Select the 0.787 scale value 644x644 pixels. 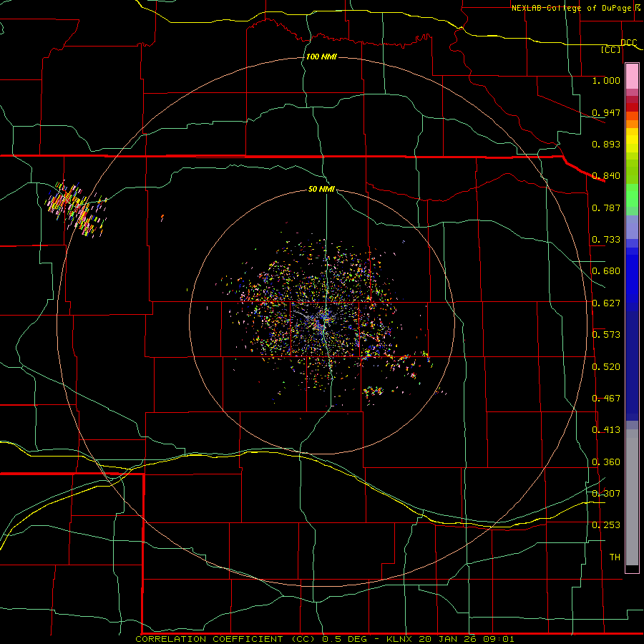coord(606,208)
